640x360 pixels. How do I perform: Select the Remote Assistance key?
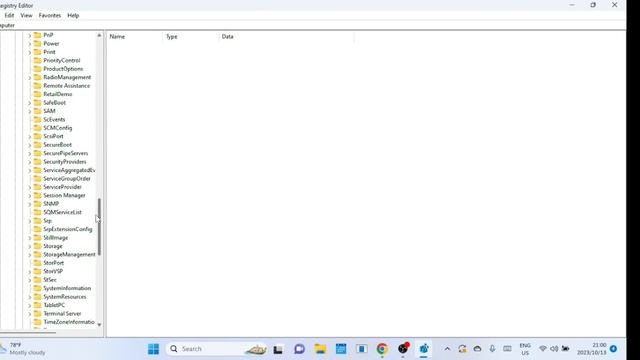tap(67, 86)
